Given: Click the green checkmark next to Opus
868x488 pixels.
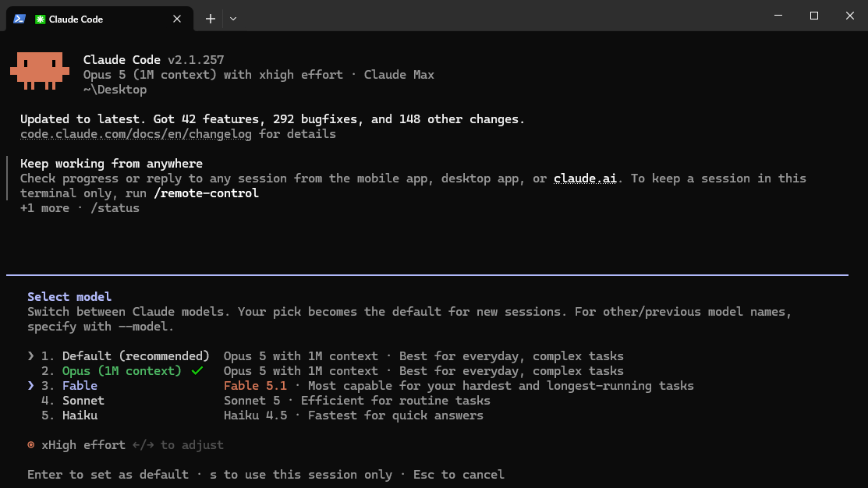Looking at the screenshot, I should (x=197, y=371).
